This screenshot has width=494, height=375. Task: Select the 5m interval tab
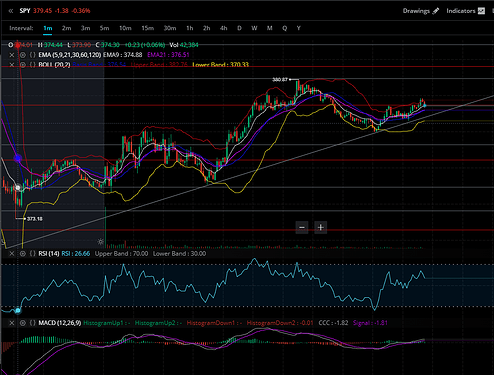[x=104, y=28]
